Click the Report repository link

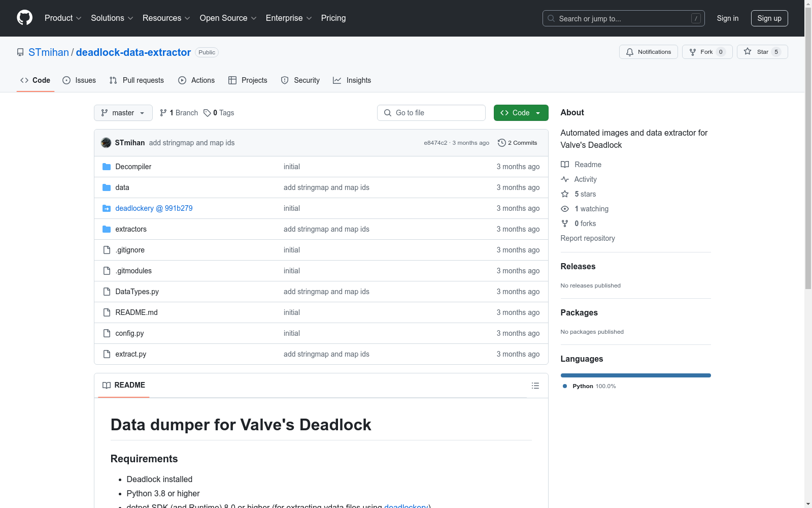[x=588, y=238]
